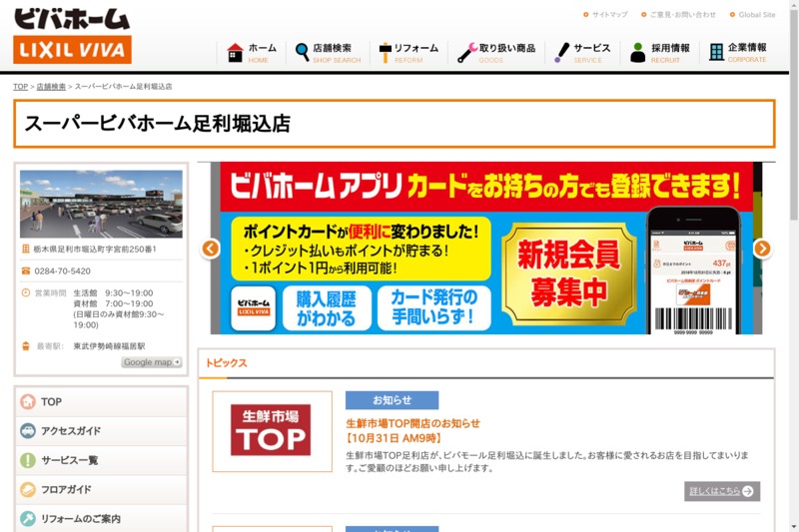Screen dimensions: 799x532
Task: Open the 店舗検索 menu item
Action: coord(328,53)
